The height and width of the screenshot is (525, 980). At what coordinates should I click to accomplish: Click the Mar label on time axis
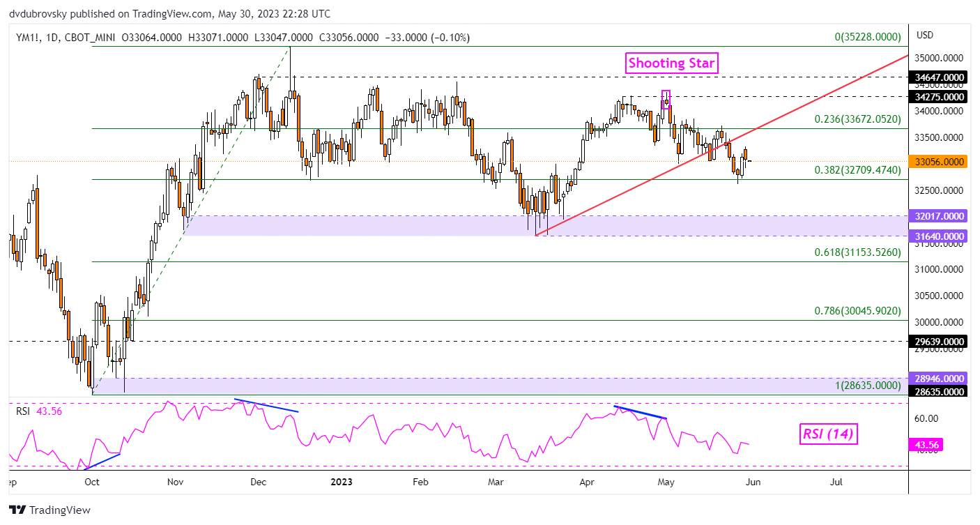[496, 482]
